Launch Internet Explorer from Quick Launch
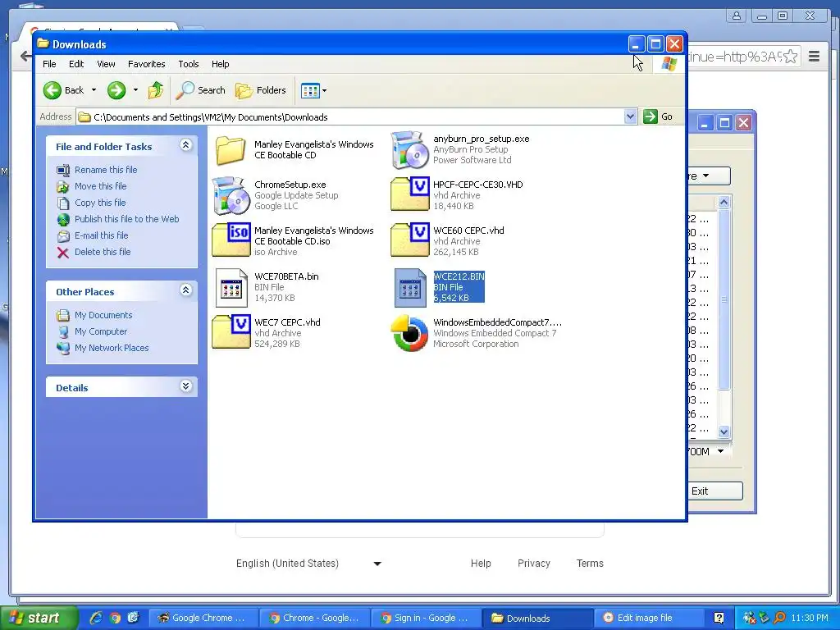The image size is (840, 630). (x=96, y=618)
